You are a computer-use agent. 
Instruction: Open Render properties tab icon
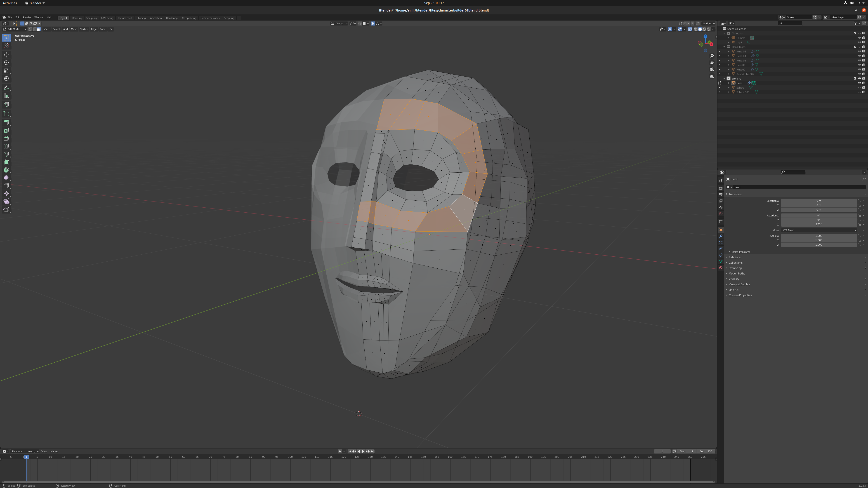tap(721, 188)
